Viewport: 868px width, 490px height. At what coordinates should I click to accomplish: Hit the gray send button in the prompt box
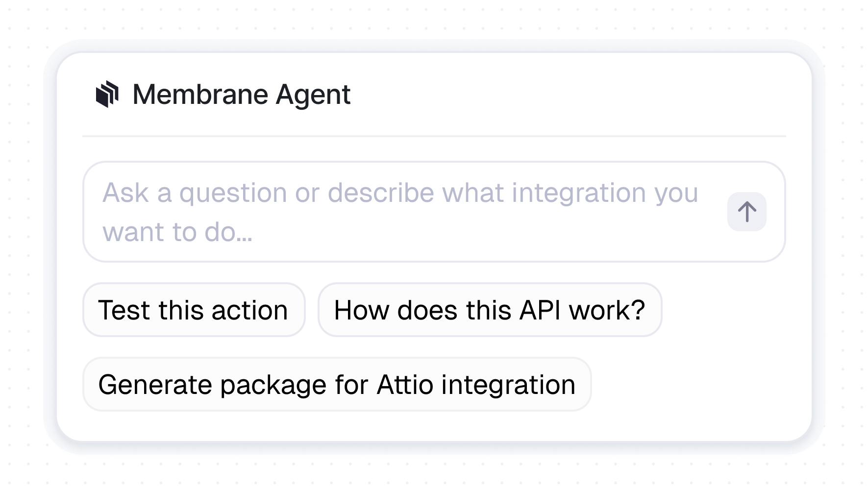[746, 212]
